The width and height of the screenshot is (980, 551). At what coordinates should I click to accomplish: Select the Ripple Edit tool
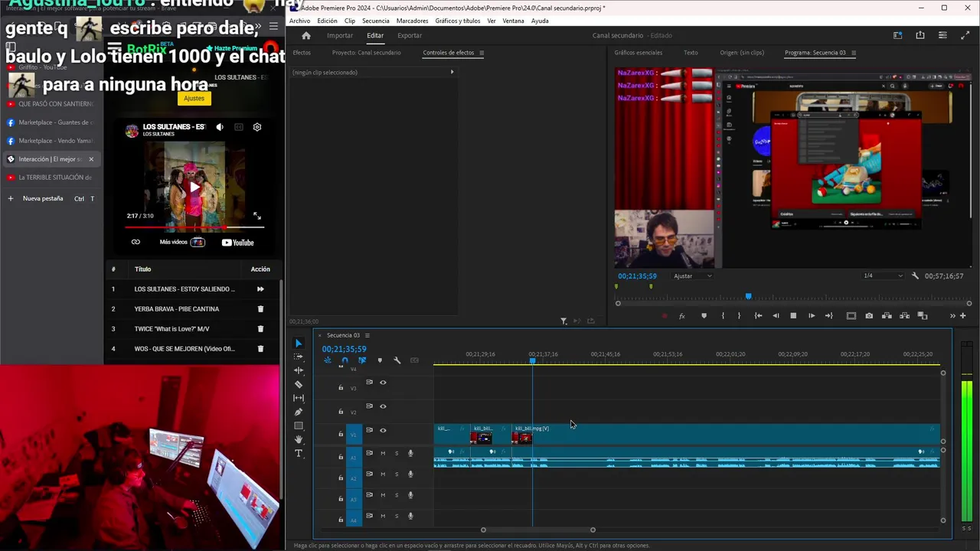(x=299, y=370)
